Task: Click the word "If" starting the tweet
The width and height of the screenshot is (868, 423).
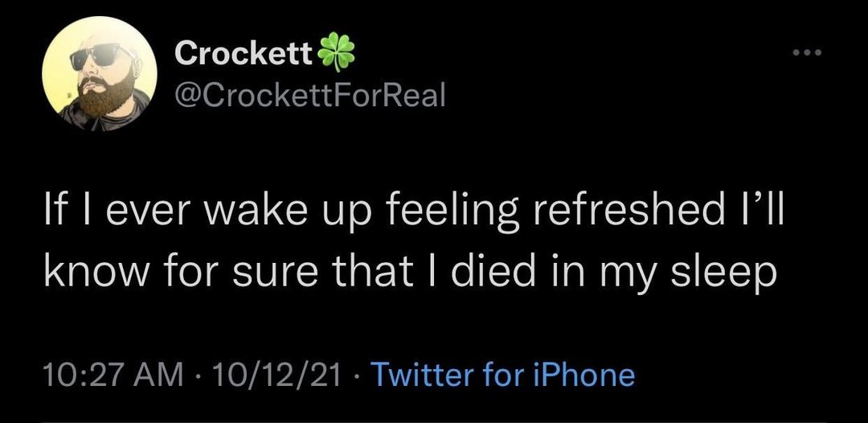Action: point(55,216)
